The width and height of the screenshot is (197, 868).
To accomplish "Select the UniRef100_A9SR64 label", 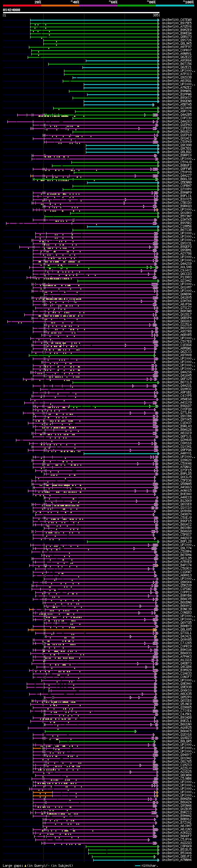I will coord(177,60).
